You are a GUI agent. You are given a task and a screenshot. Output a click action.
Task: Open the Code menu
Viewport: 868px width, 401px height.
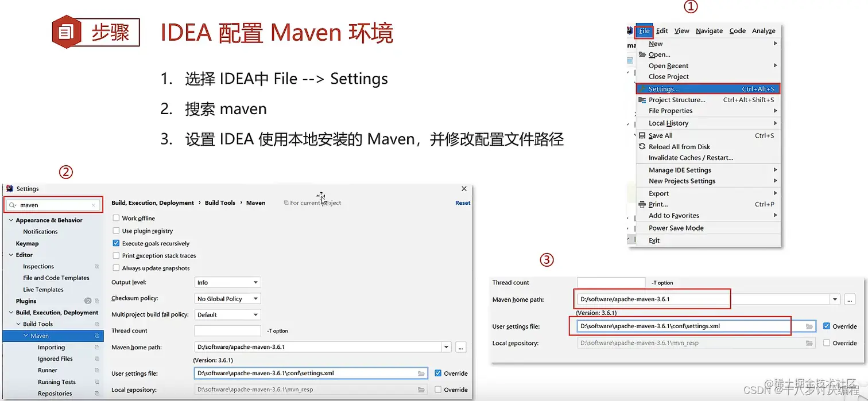coord(738,31)
